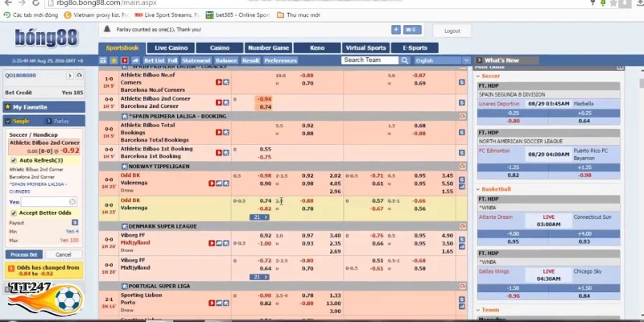Click the Payout S icon in bet slip

click(75, 222)
